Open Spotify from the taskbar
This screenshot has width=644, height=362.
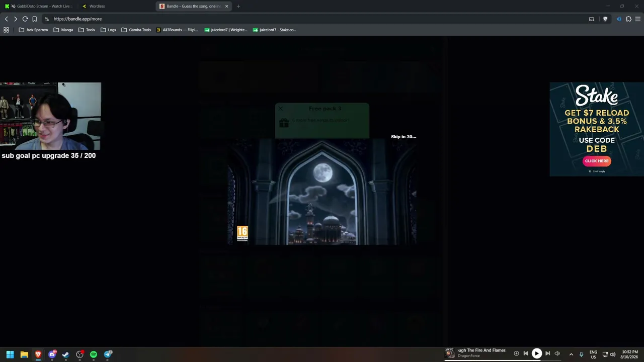94,354
